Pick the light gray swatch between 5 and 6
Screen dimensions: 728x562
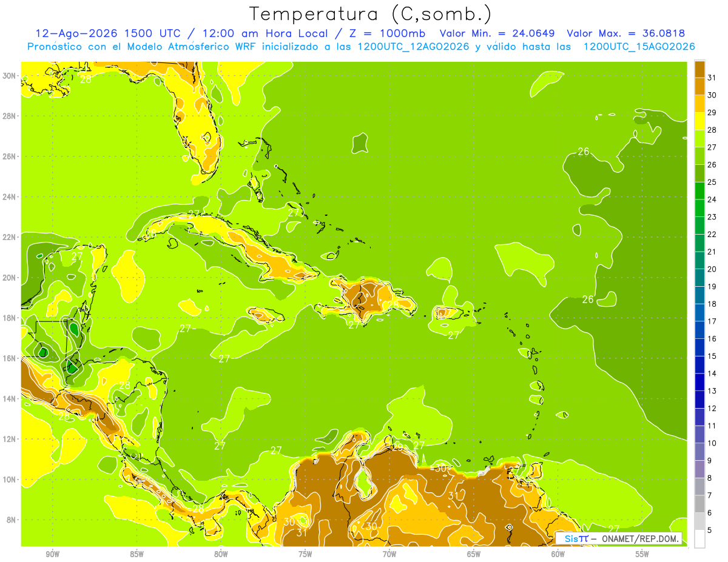click(x=699, y=521)
